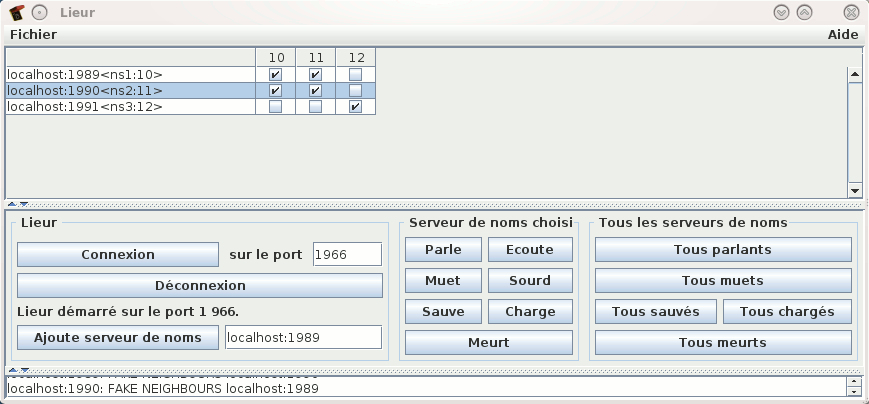The width and height of the screenshot is (869, 404).
Task: Toggle checkbox column 10 for localhost:1989
Action: tap(275, 74)
